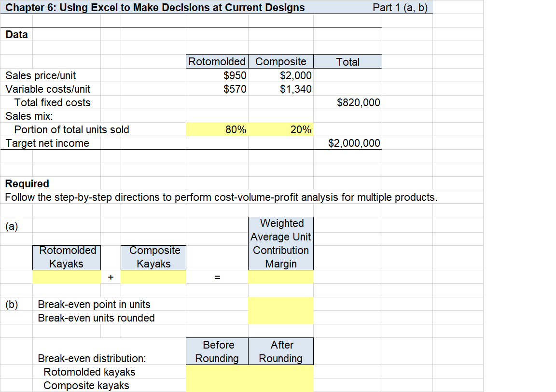This screenshot has height=392, width=556.
Task: Select the yellow Rotomolded Kayaks input cell
Action: coord(66,277)
